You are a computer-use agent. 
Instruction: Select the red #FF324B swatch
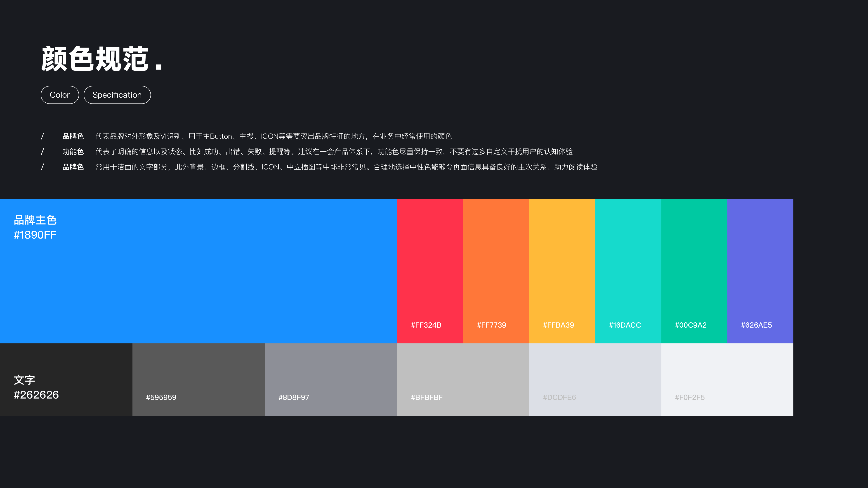pyautogui.click(x=430, y=271)
